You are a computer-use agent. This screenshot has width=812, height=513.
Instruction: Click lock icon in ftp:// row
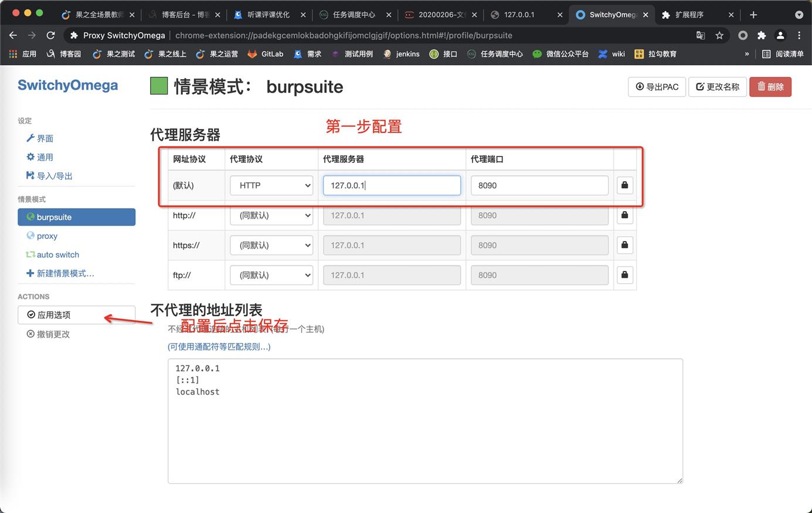(625, 275)
